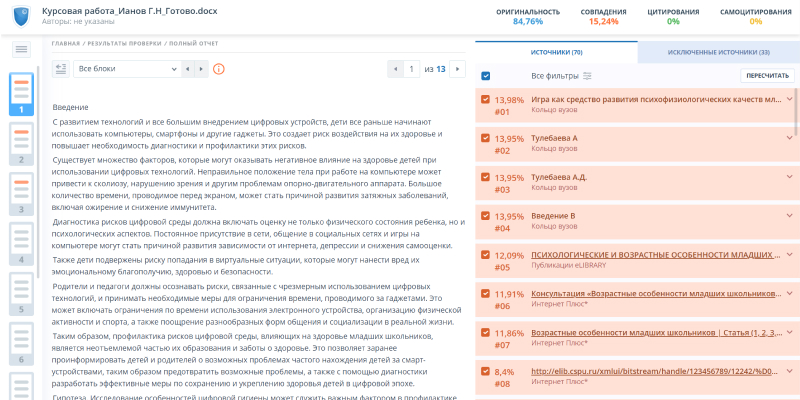Go to next block arrow
Image resolution: width=800 pixels, height=400 pixels.
(x=202, y=69)
